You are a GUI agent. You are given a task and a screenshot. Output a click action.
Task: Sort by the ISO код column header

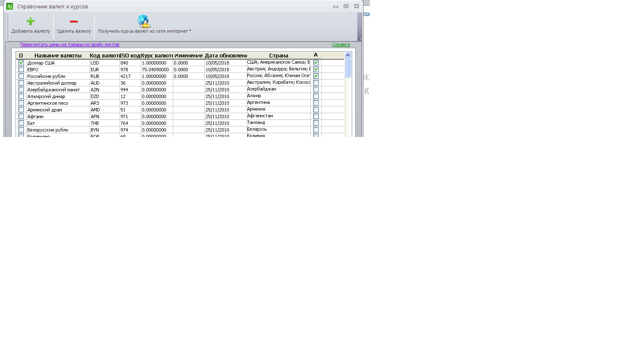(130, 55)
